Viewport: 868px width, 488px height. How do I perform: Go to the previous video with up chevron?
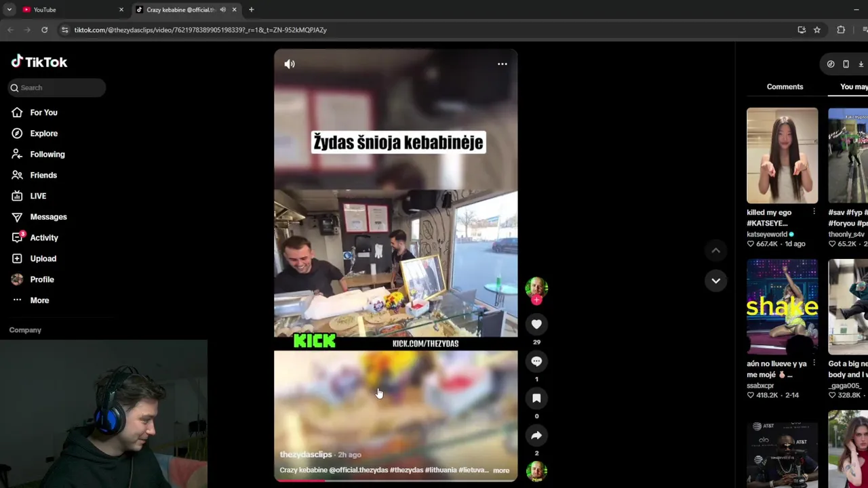pyautogui.click(x=715, y=251)
